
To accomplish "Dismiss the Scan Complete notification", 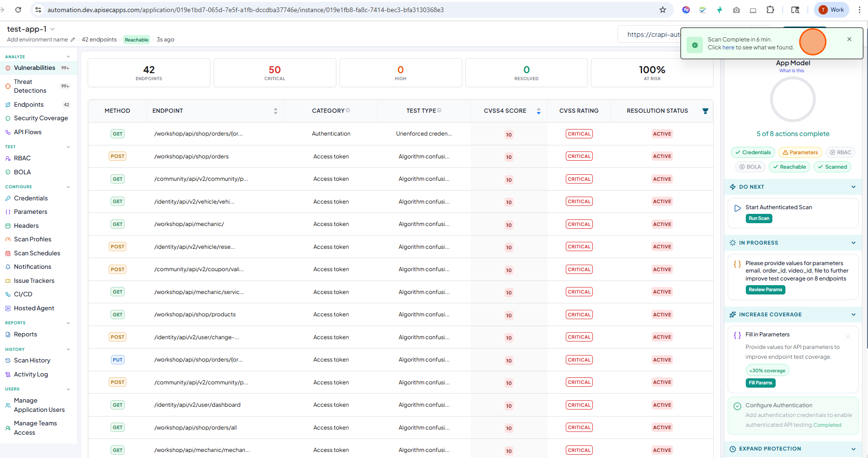I will [x=849, y=39].
